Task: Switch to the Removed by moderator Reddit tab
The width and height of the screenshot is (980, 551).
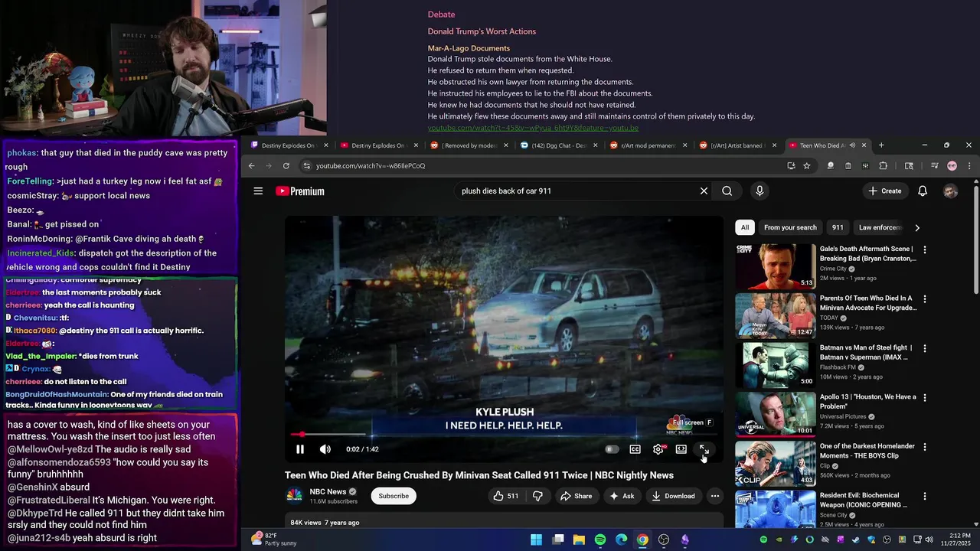Action: [469, 145]
